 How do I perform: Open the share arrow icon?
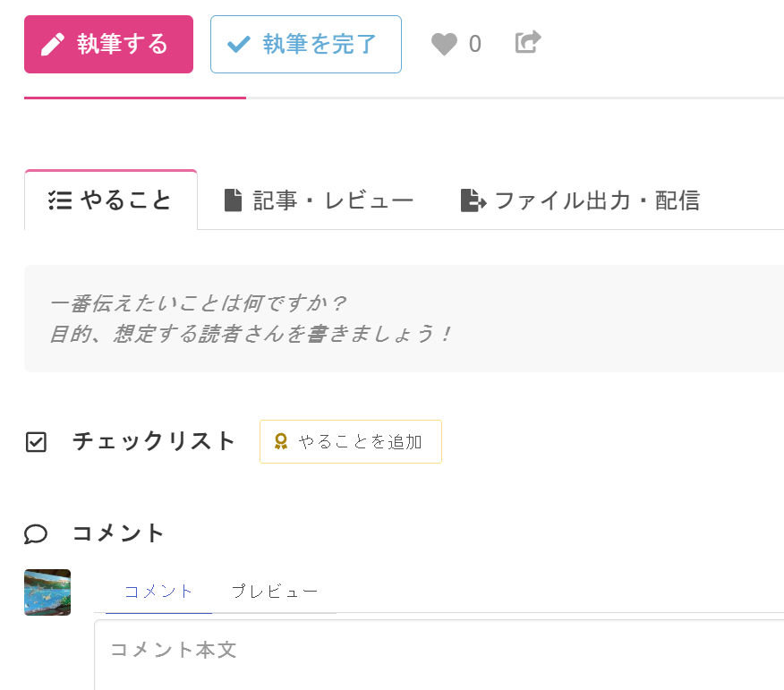(528, 42)
